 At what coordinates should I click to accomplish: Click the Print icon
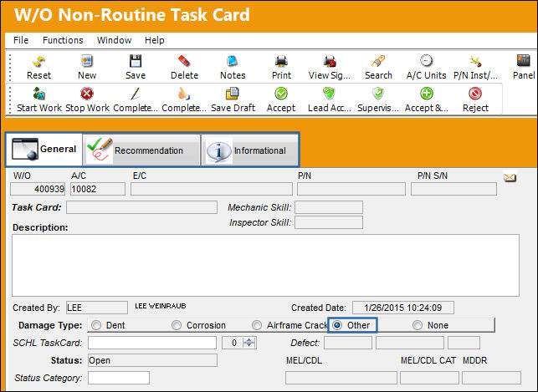coord(281,61)
